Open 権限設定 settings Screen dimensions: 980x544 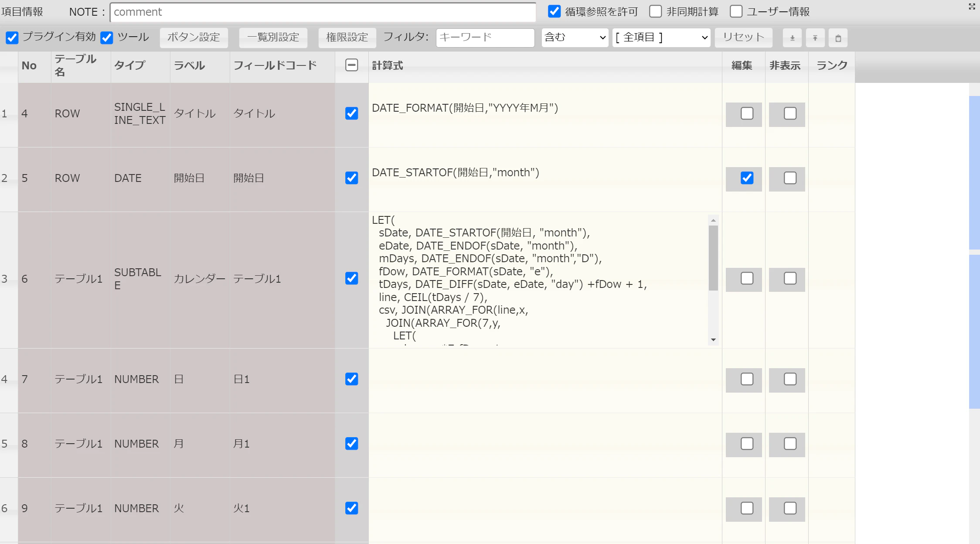tap(347, 38)
